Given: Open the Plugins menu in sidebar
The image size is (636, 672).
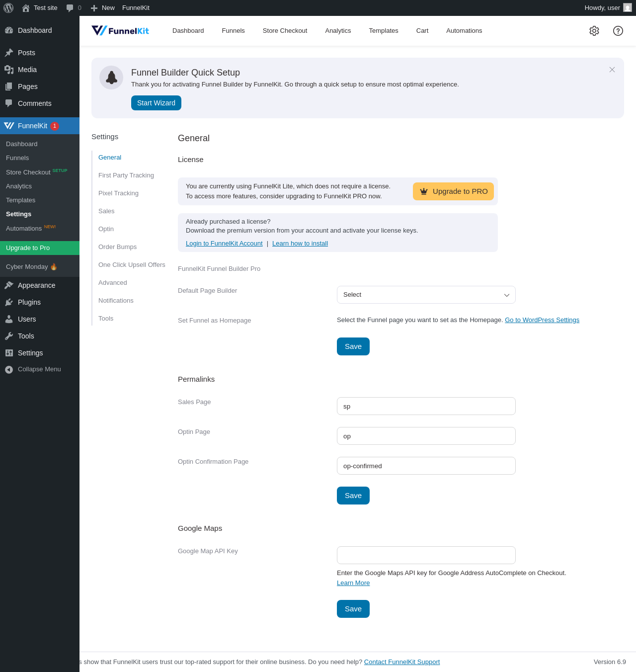Looking at the screenshot, I should (29, 302).
